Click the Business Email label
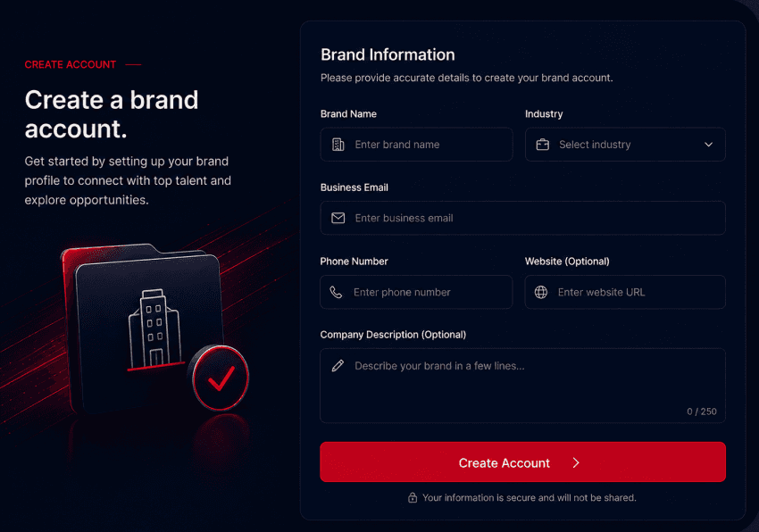The image size is (759, 532). [x=354, y=187]
